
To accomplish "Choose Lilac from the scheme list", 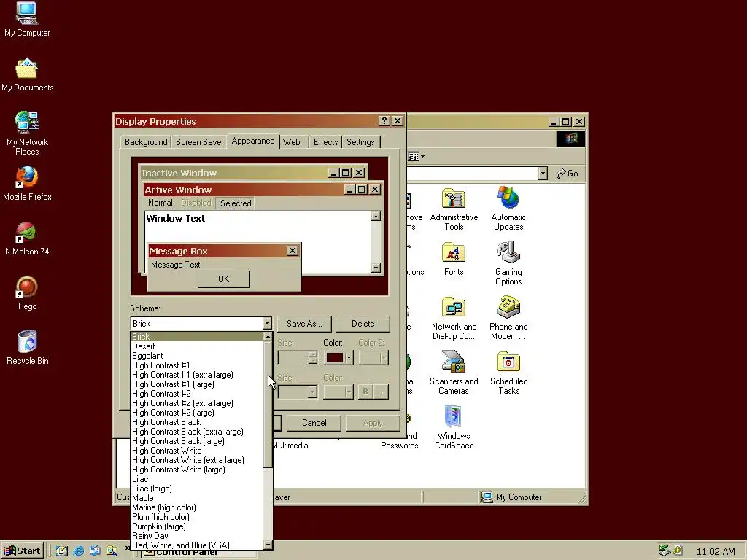I will click(x=197, y=479).
